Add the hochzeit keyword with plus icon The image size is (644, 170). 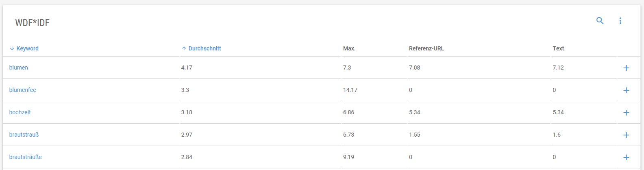click(x=626, y=113)
